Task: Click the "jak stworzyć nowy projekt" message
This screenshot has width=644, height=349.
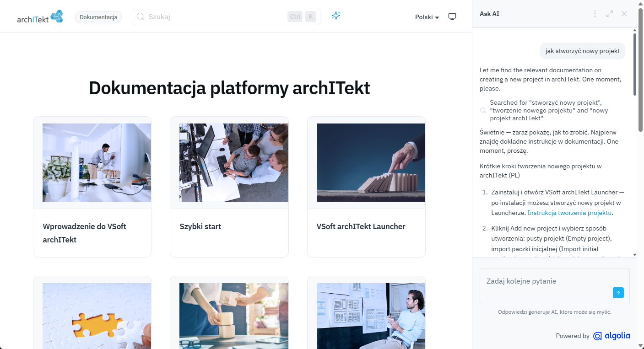Action: pos(582,51)
